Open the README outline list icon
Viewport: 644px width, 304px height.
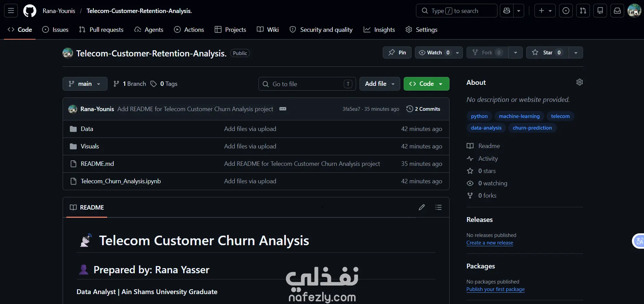coord(439,207)
